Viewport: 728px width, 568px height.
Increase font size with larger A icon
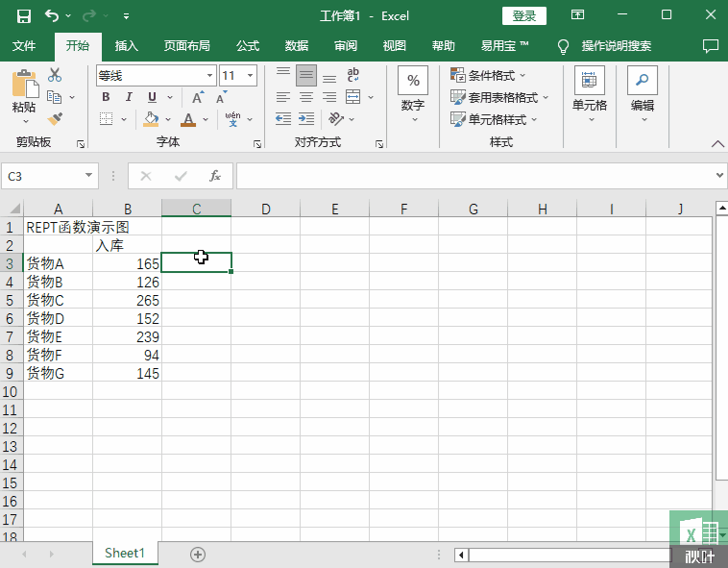pos(198,97)
